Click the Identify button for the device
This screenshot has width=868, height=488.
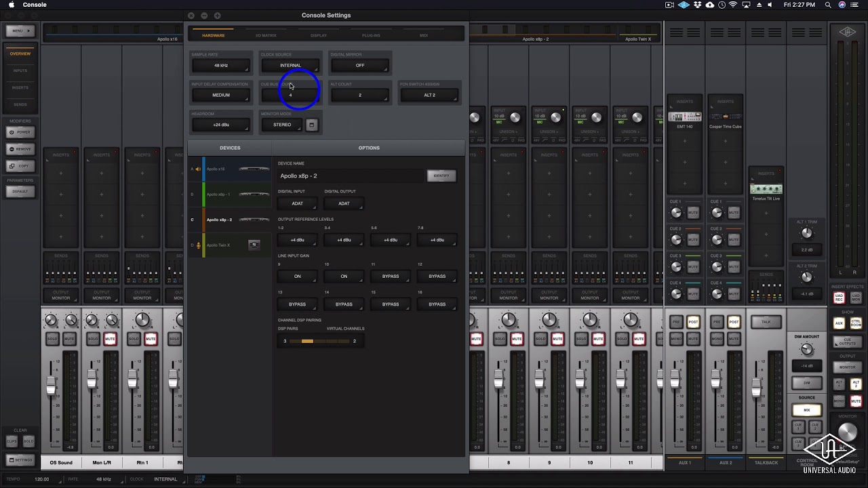point(441,176)
